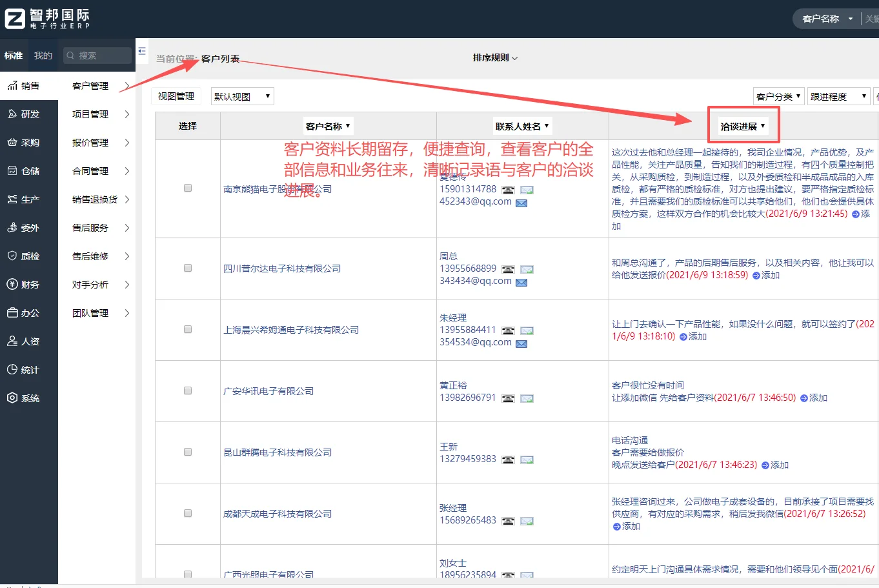Open the 统计 statistics module

pyautogui.click(x=29, y=370)
